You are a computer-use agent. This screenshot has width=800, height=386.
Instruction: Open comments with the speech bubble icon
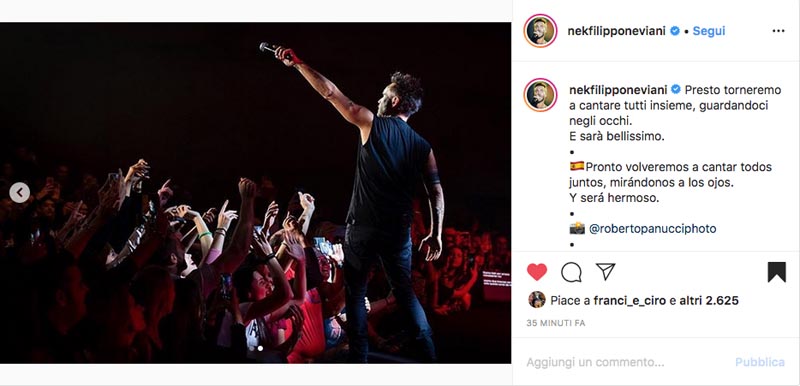(571, 272)
